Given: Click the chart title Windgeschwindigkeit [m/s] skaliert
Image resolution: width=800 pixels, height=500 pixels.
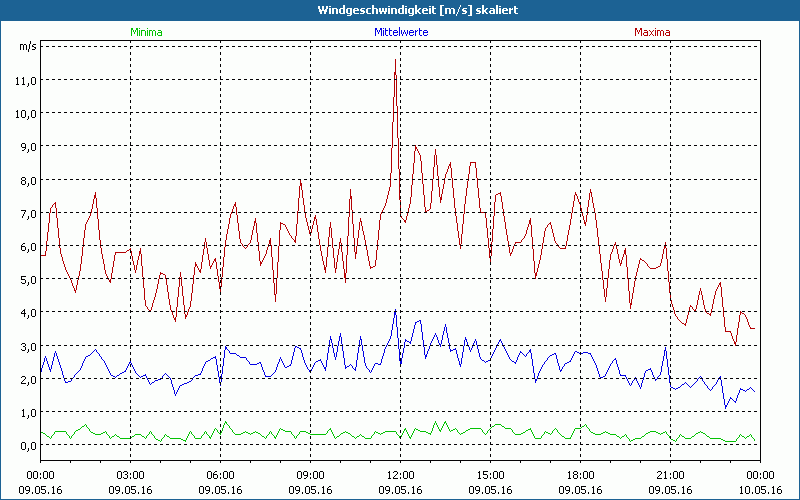Looking at the screenshot, I should pyautogui.click(x=418, y=10).
